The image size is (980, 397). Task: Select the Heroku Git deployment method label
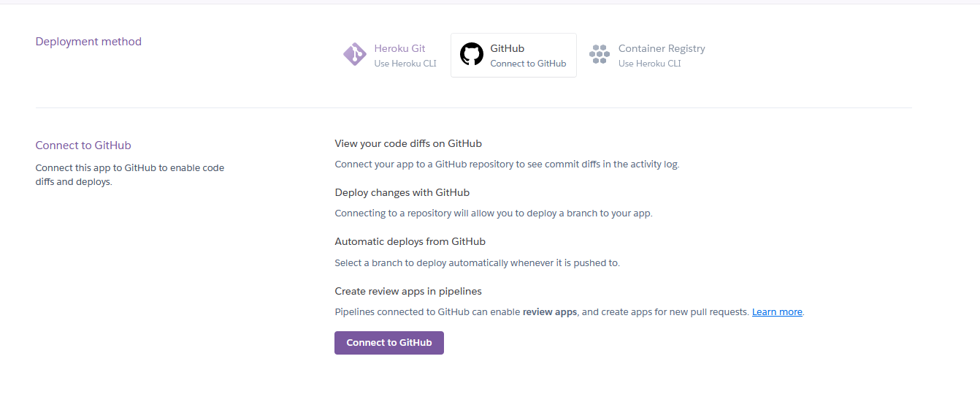(399, 48)
